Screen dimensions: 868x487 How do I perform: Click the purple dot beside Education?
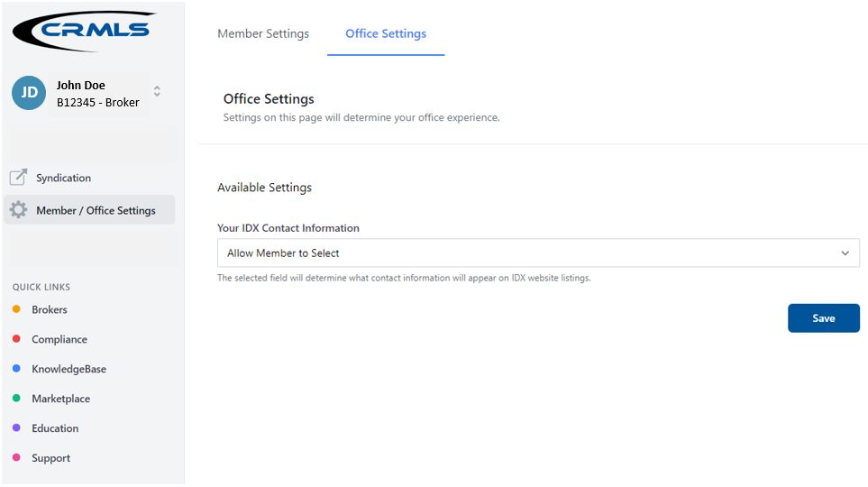(x=16, y=427)
